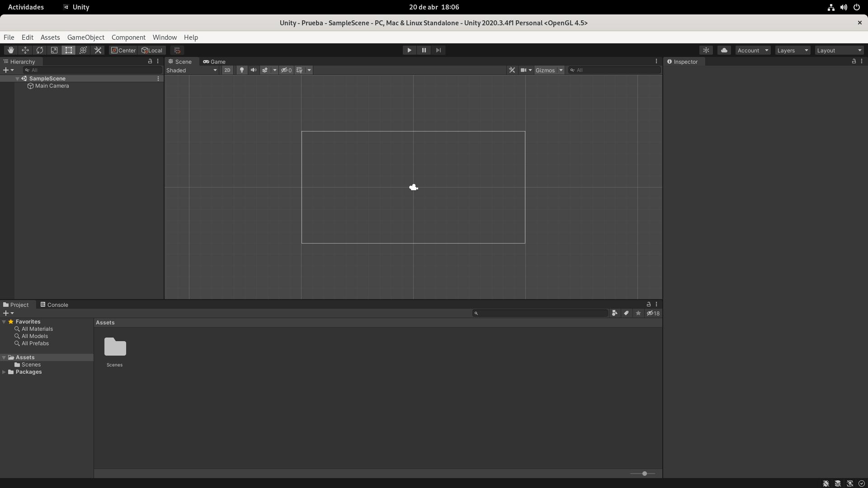This screenshot has width=868, height=488.
Task: Open the Gizmos dropdown arrow
Action: tap(561, 70)
